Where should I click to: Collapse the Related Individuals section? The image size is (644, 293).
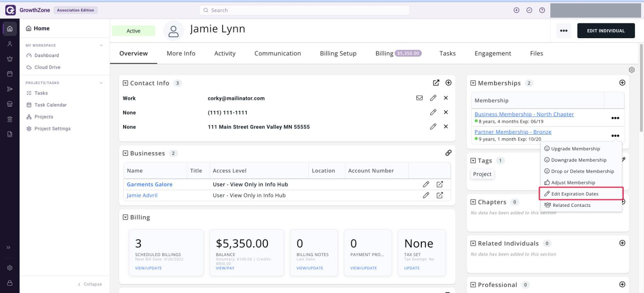pyautogui.click(x=473, y=243)
